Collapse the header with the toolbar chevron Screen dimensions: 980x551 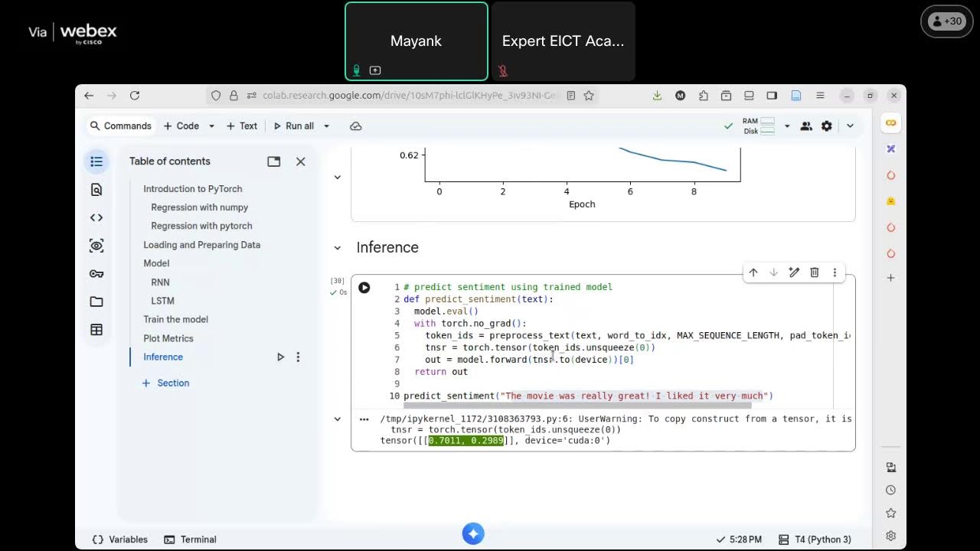click(850, 126)
